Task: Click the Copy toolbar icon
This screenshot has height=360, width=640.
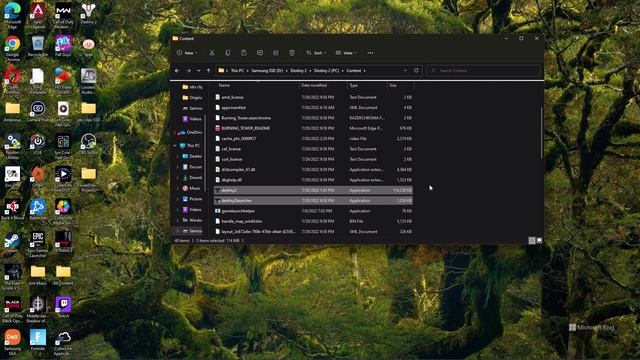Action: pyautogui.click(x=228, y=53)
